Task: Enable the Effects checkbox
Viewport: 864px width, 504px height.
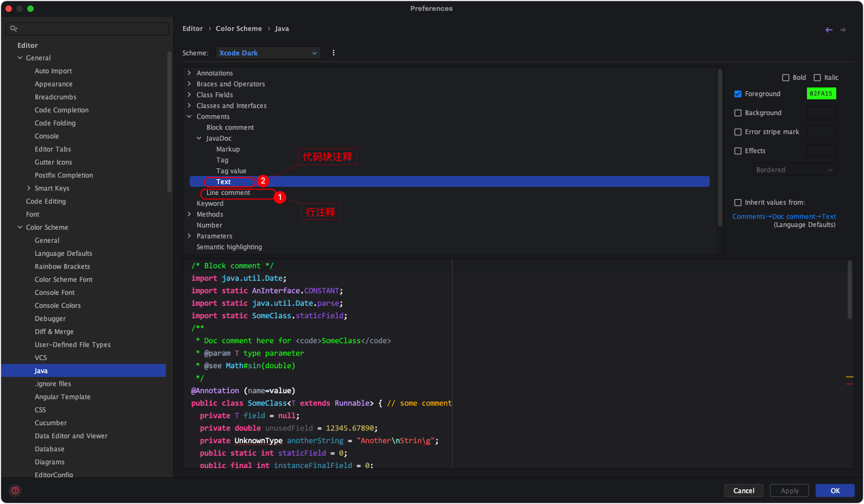Action: (x=738, y=151)
